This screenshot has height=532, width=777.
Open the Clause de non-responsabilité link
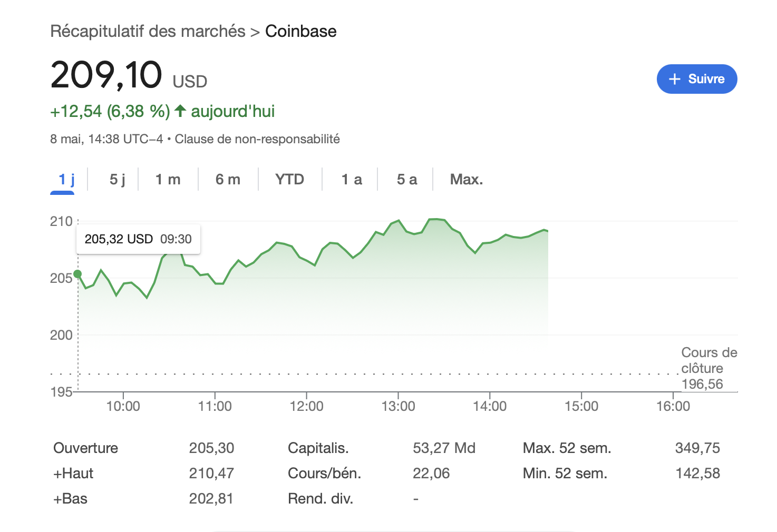click(x=257, y=139)
